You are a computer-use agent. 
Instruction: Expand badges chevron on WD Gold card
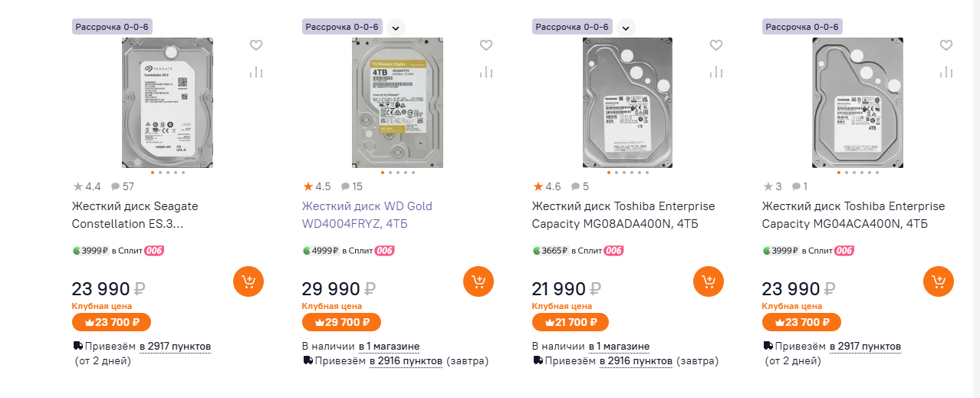(396, 28)
